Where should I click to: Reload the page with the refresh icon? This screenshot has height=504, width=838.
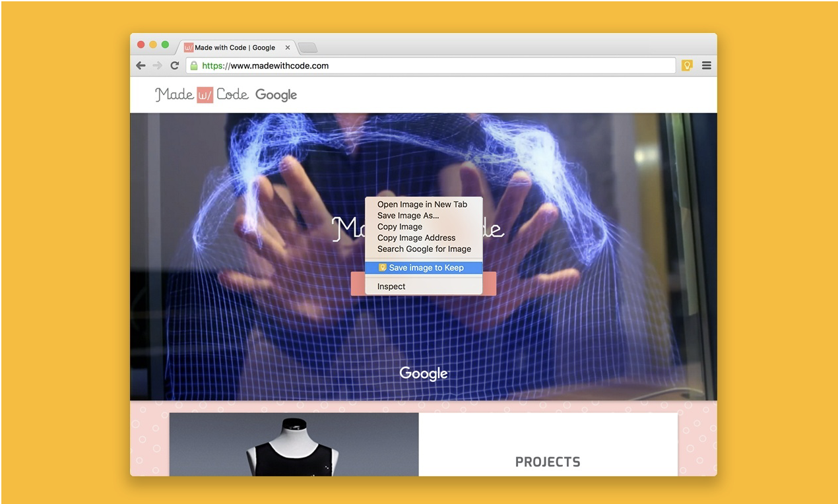(175, 65)
